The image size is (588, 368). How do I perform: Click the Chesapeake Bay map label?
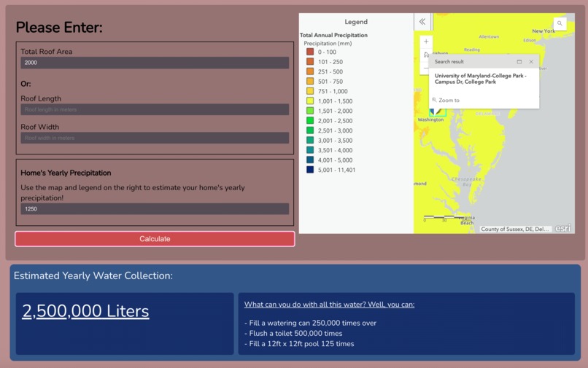click(466, 181)
